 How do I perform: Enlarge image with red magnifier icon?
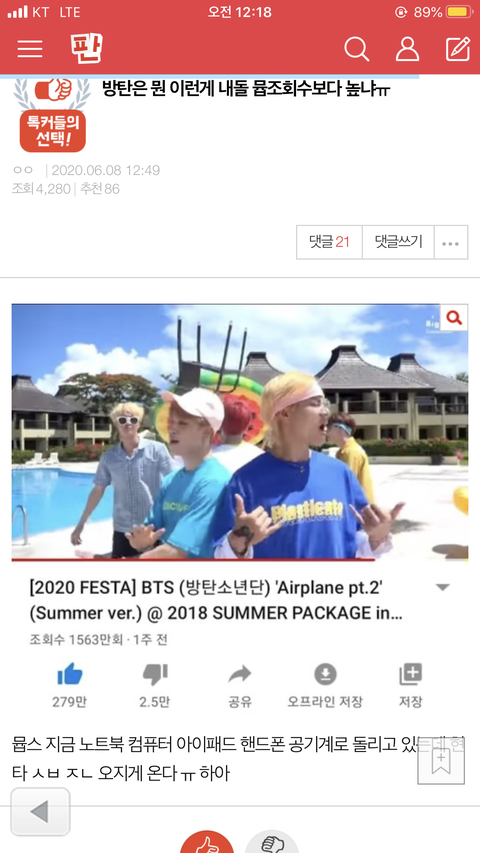tap(454, 318)
